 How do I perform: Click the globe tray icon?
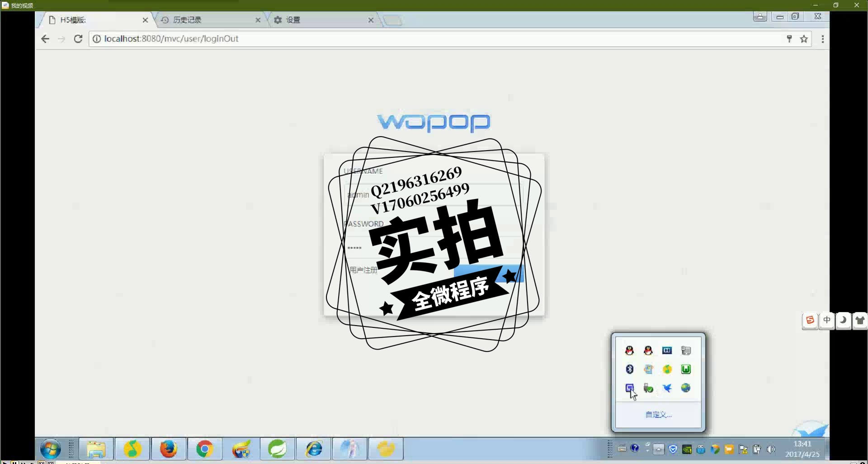(686, 388)
